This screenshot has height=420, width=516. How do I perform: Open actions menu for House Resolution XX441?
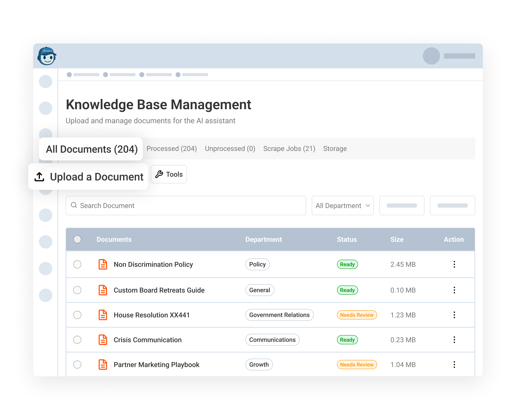pos(454,315)
